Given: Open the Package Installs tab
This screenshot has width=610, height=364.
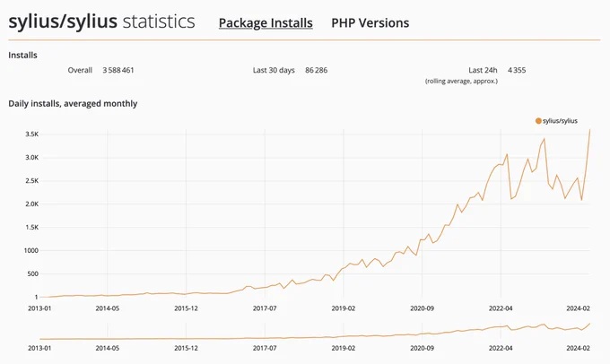Looking at the screenshot, I should (266, 23).
